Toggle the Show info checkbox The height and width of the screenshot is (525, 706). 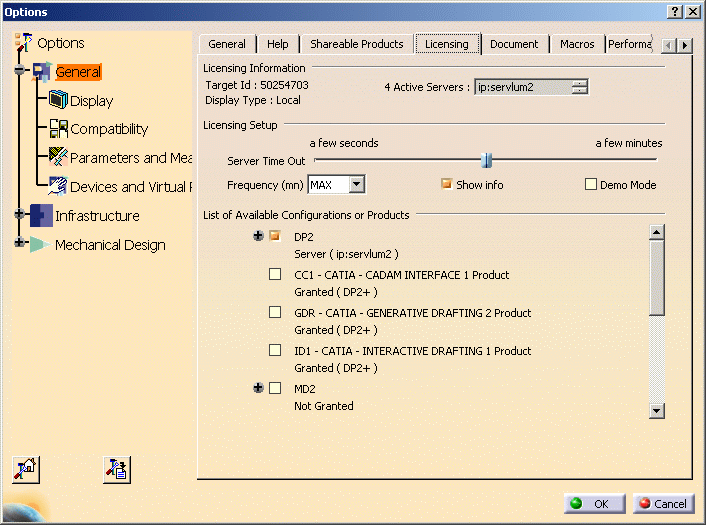click(446, 184)
